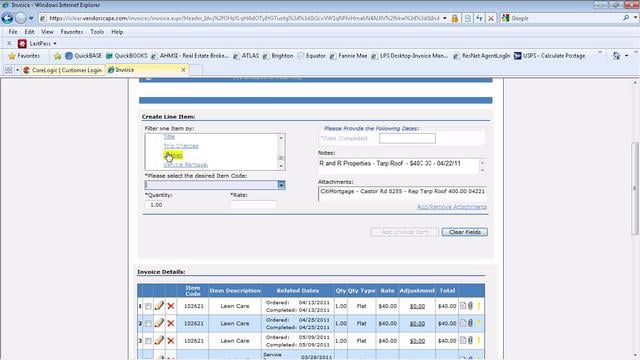This screenshot has height=360, width=640.
Task: Click into the Rate field
Action: (x=253, y=205)
